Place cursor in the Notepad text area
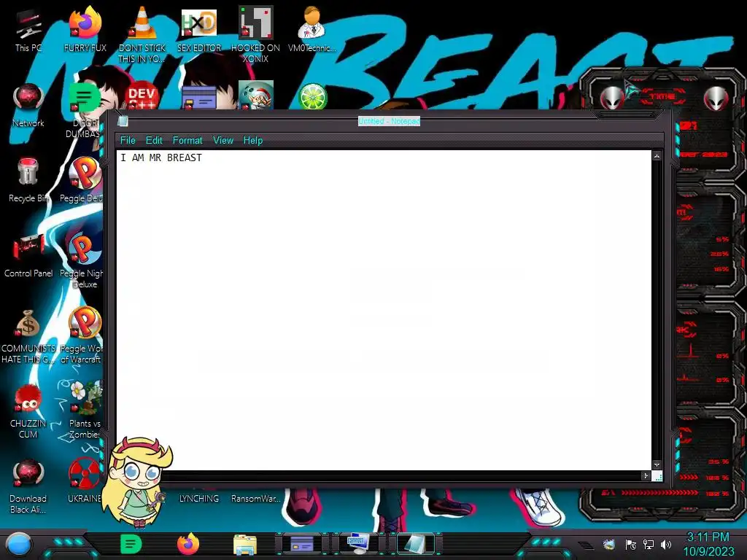Screen dimensions: 747x560 [x=384, y=309]
